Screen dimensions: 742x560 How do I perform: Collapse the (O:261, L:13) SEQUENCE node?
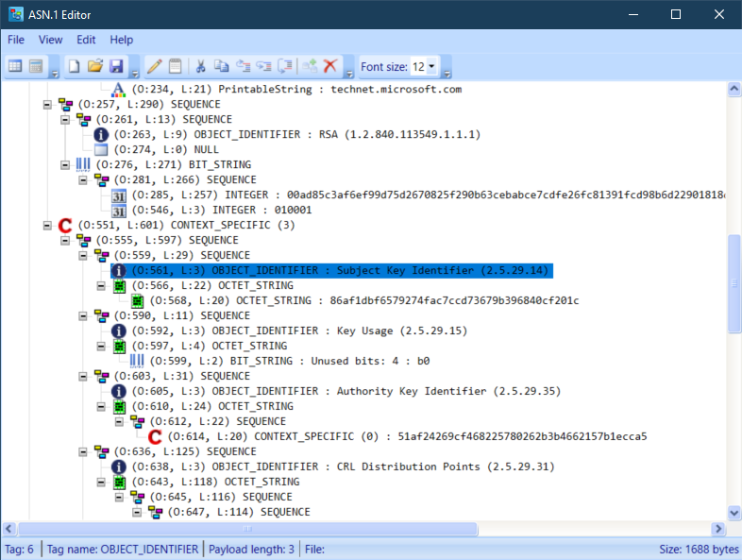pos(65,119)
